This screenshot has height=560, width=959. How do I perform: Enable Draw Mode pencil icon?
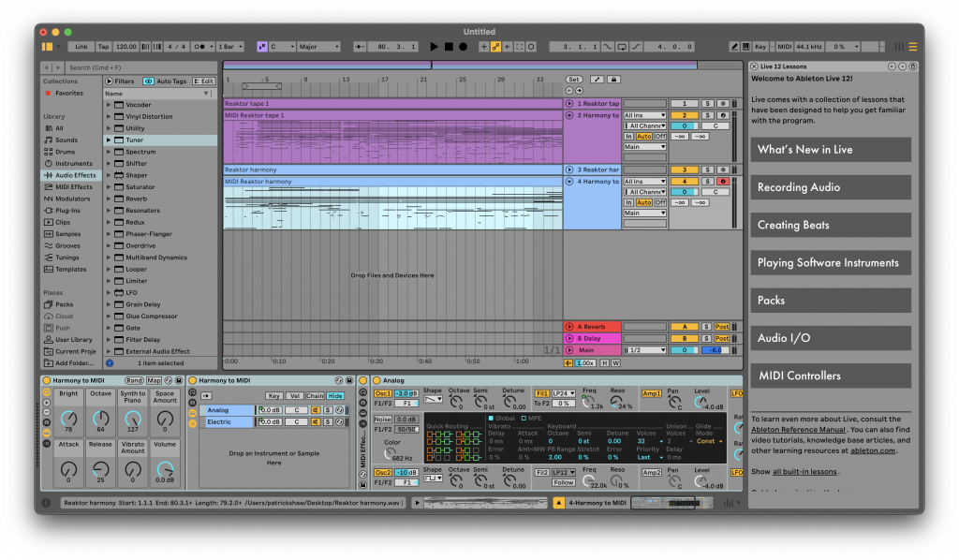[x=734, y=47]
